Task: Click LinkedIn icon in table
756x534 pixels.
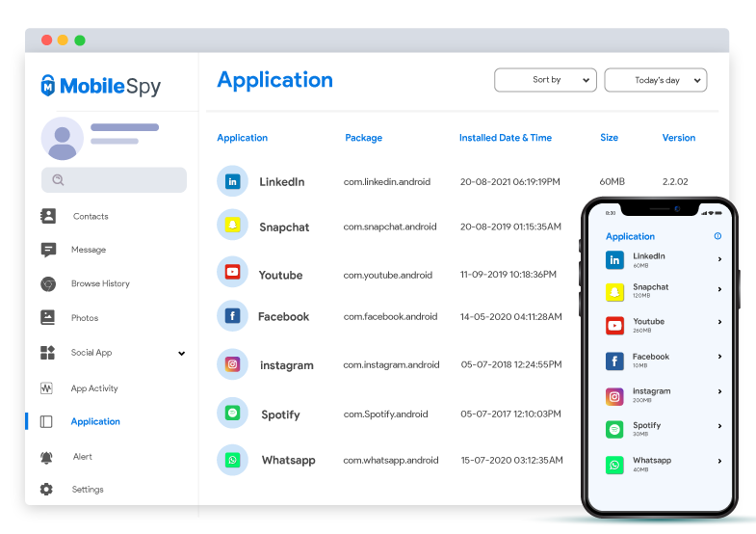Action: point(232,181)
